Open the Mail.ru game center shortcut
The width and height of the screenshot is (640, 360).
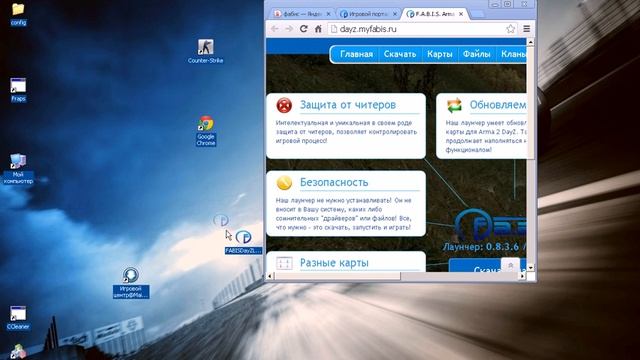click(131, 282)
